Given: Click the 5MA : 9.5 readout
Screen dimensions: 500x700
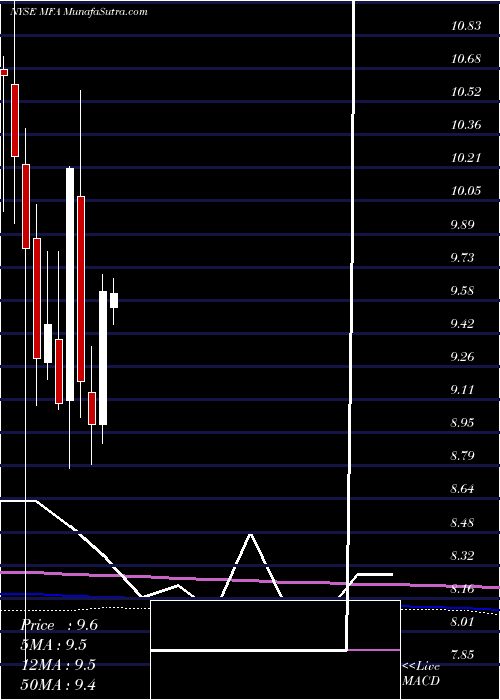Looking at the screenshot, I should tap(54, 645).
